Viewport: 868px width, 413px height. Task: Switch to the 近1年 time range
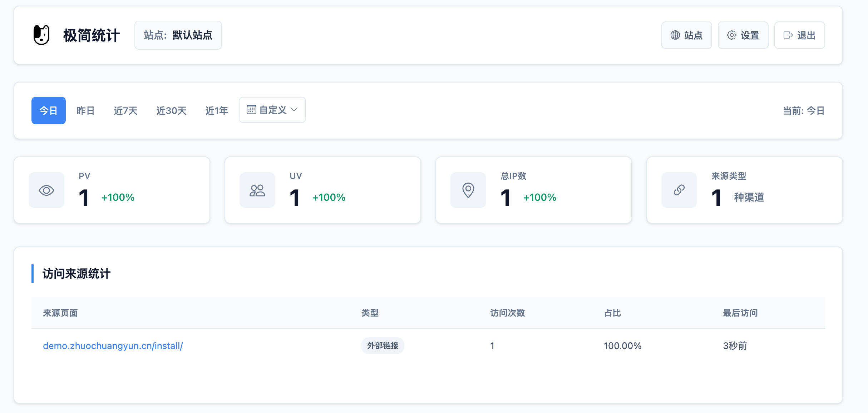217,110
